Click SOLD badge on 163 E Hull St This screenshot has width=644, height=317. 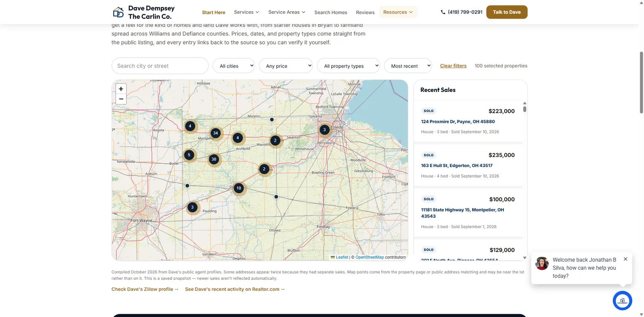(x=429, y=155)
